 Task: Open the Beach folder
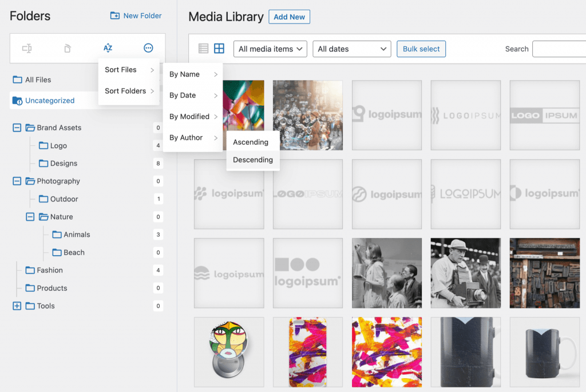click(69, 252)
